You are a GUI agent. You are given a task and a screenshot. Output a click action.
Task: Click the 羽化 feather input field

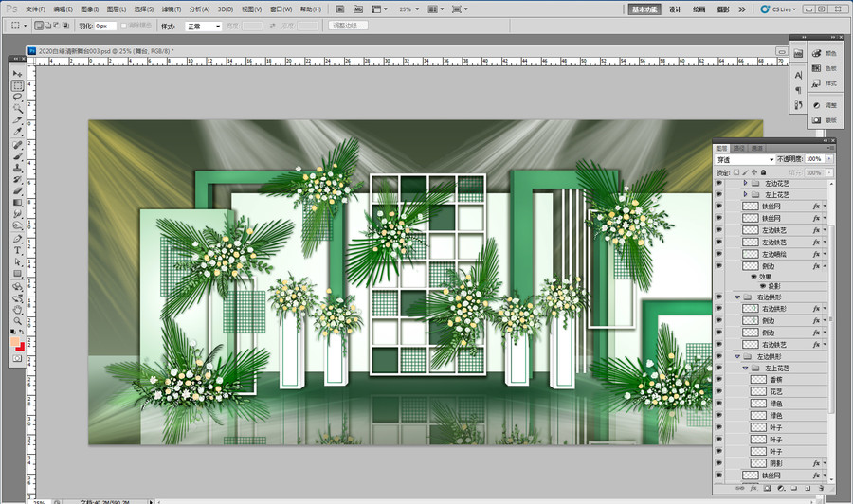pyautogui.click(x=105, y=27)
